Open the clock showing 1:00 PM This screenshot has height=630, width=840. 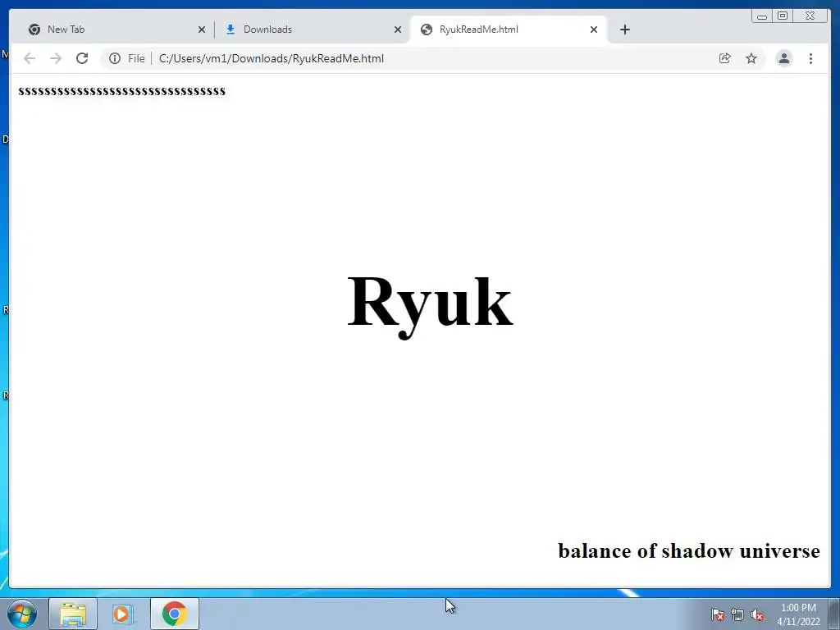click(798, 614)
